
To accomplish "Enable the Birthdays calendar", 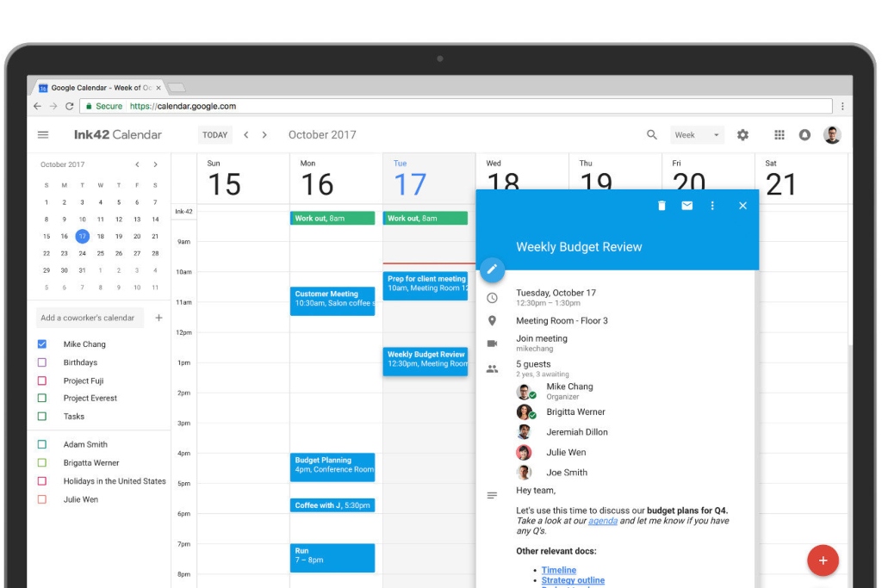I will click(x=42, y=362).
